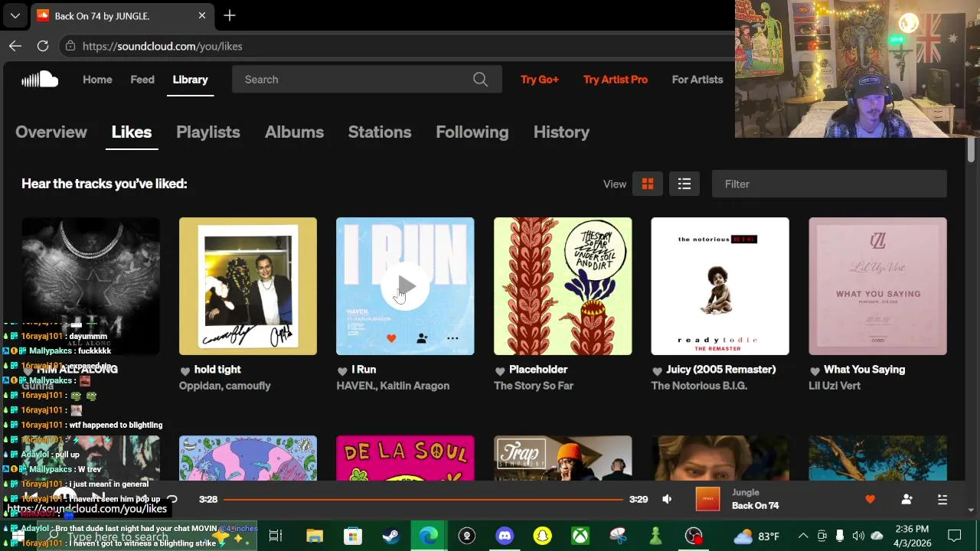Open the next-up queue
The height and width of the screenshot is (551, 980).
coord(942,499)
